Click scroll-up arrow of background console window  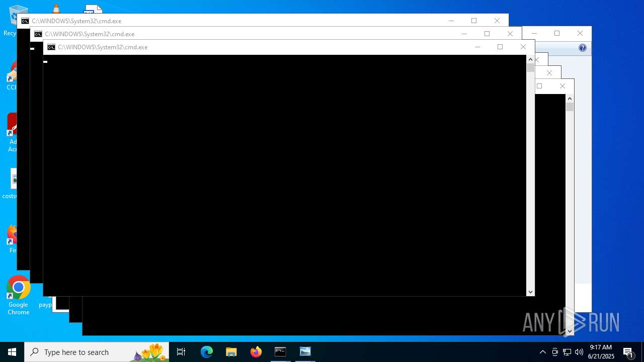(x=570, y=99)
